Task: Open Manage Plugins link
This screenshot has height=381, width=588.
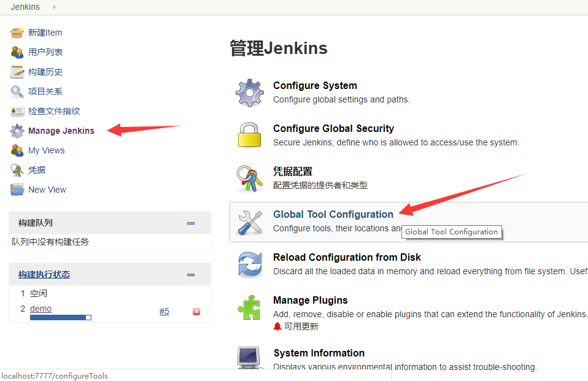Action: point(311,301)
